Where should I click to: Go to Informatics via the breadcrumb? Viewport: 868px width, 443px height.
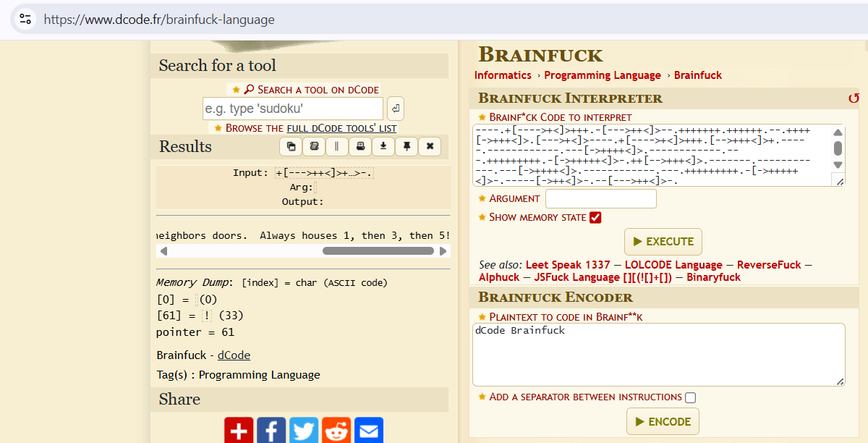point(503,75)
